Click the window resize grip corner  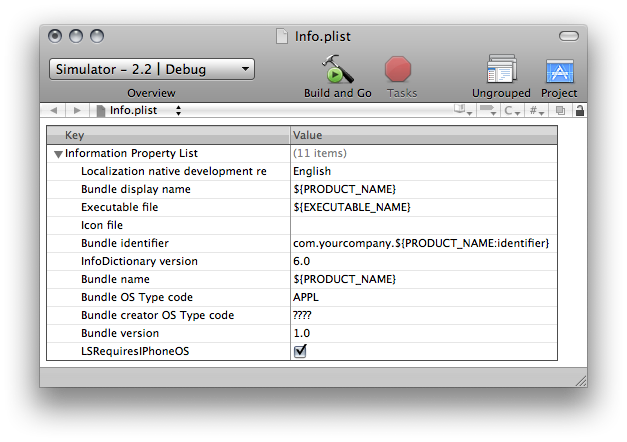(x=581, y=381)
